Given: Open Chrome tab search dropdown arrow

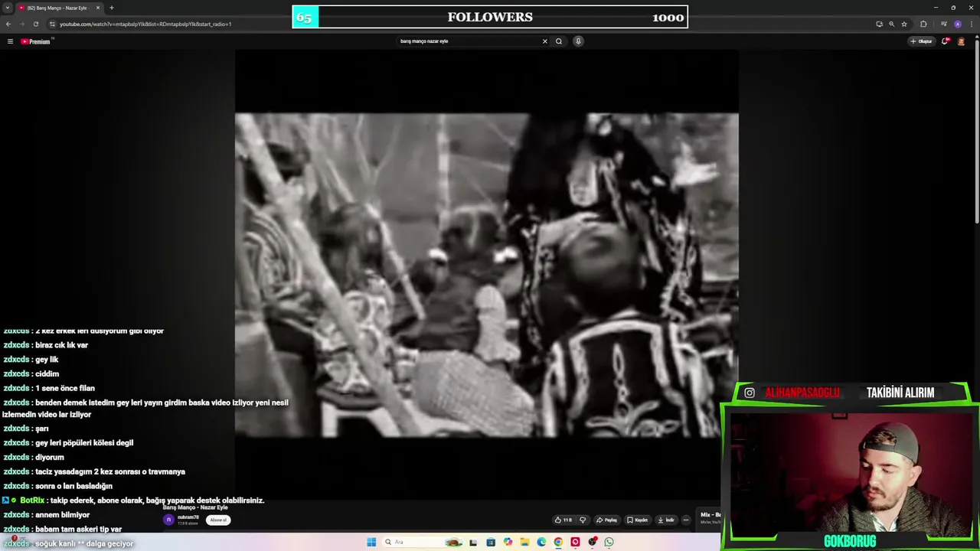Looking at the screenshot, I should point(8,8).
